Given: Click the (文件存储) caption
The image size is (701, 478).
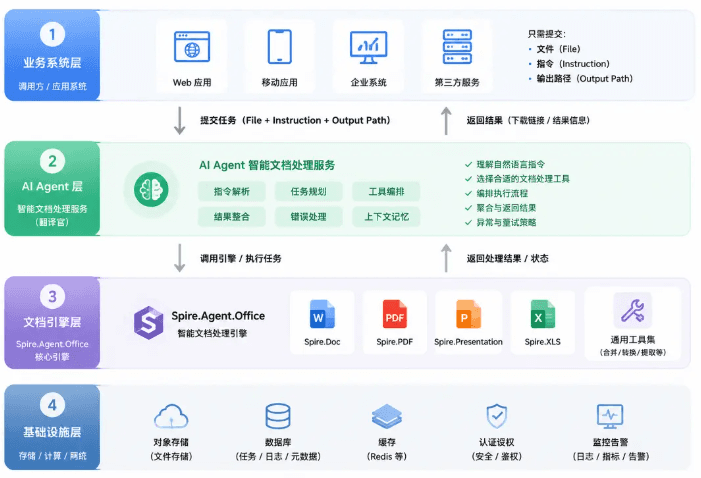Looking at the screenshot, I should tap(171, 457).
